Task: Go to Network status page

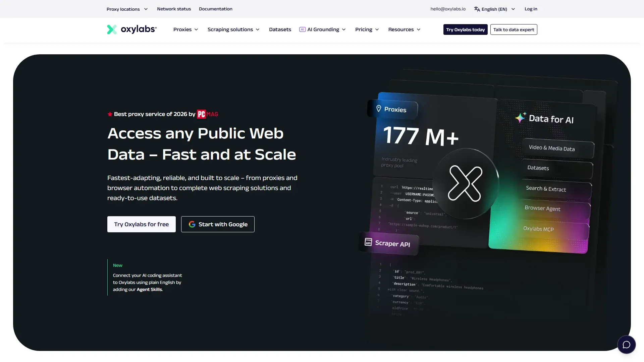Action: [174, 9]
